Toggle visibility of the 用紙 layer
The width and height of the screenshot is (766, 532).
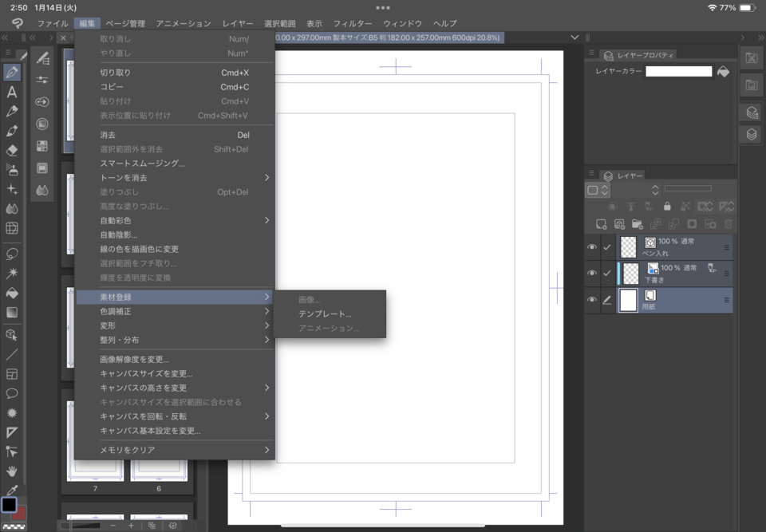point(592,300)
